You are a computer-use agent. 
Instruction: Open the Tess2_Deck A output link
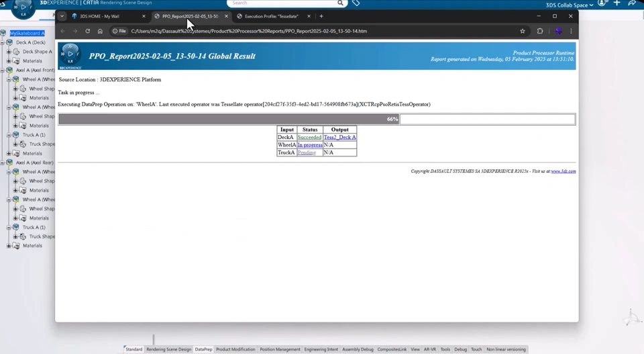click(339, 137)
